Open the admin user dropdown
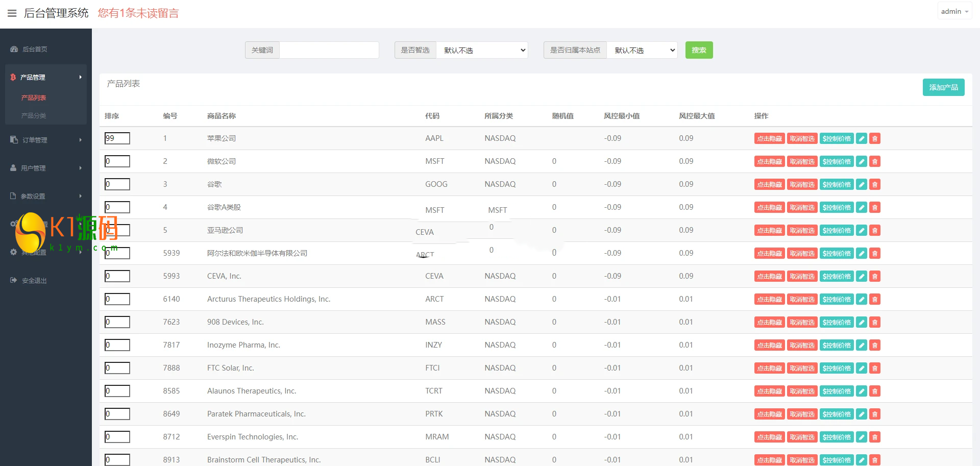This screenshot has height=466, width=980. click(x=954, y=11)
